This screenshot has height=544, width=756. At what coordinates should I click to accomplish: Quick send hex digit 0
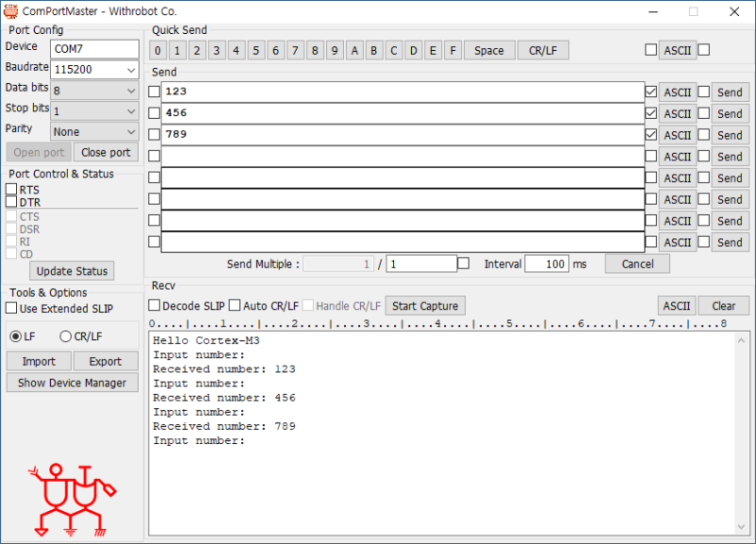tap(158, 51)
